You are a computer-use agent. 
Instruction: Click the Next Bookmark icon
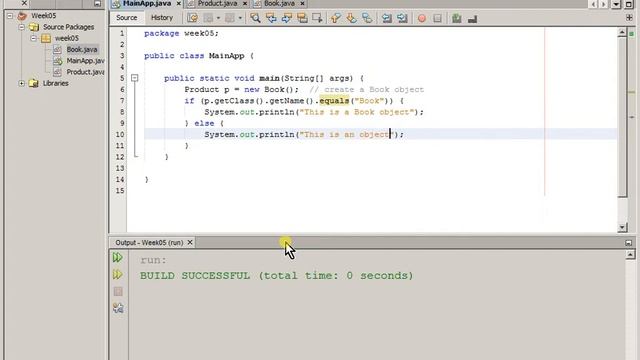351,18
